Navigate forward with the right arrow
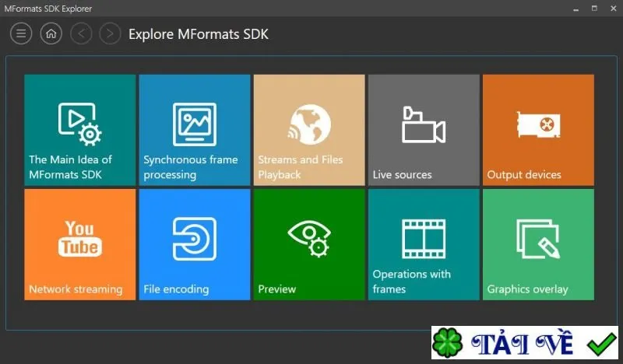 click(110, 33)
